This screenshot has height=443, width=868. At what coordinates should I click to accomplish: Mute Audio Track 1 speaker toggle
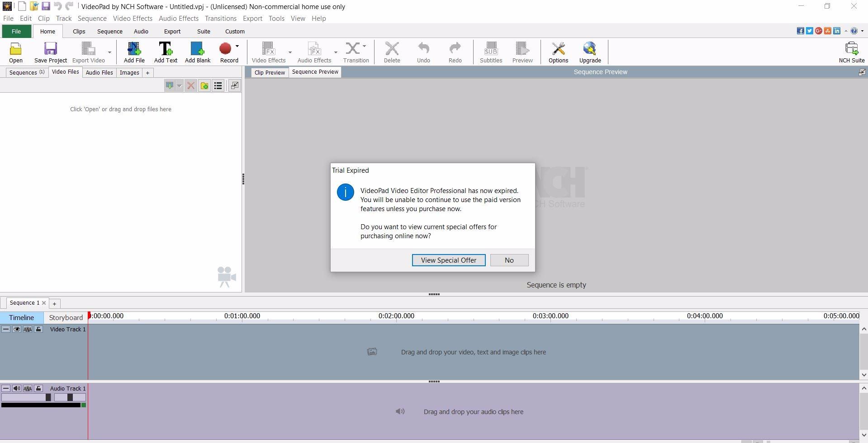click(x=17, y=388)
